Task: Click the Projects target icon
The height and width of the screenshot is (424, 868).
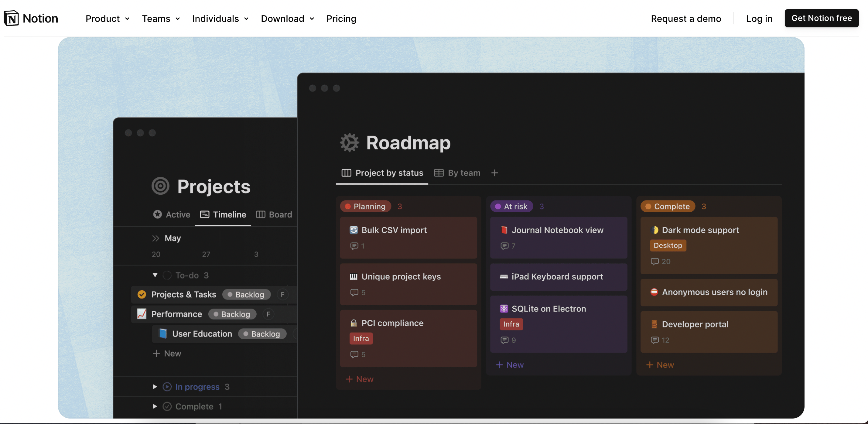Action: [160, 186]
